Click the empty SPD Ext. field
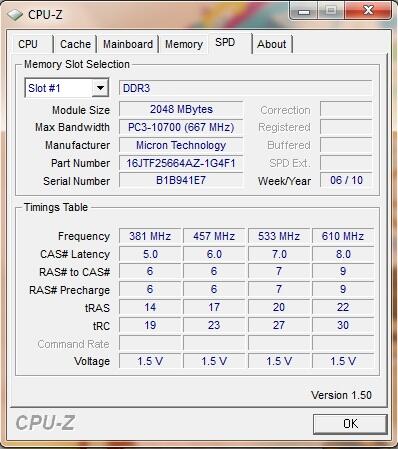Image resolution: width=398 pixels, height=449 pixels. click(x=346, y=163)
